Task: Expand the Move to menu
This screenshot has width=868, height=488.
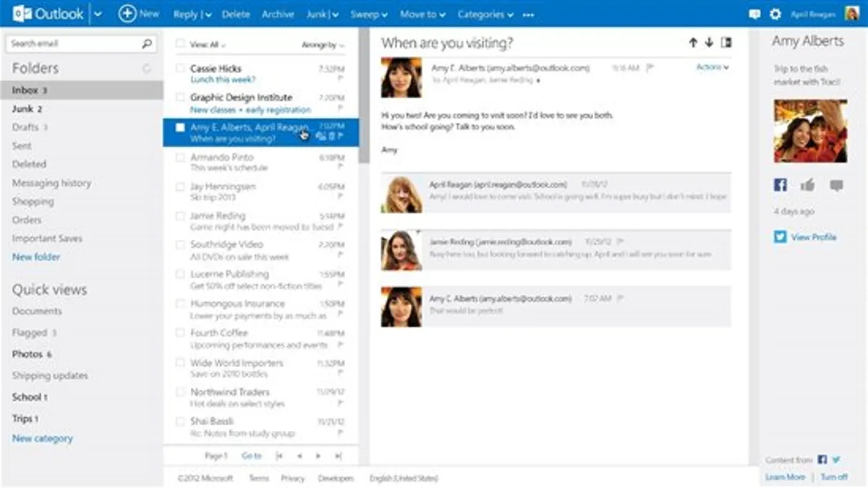Action: click(x=422, y=14)
